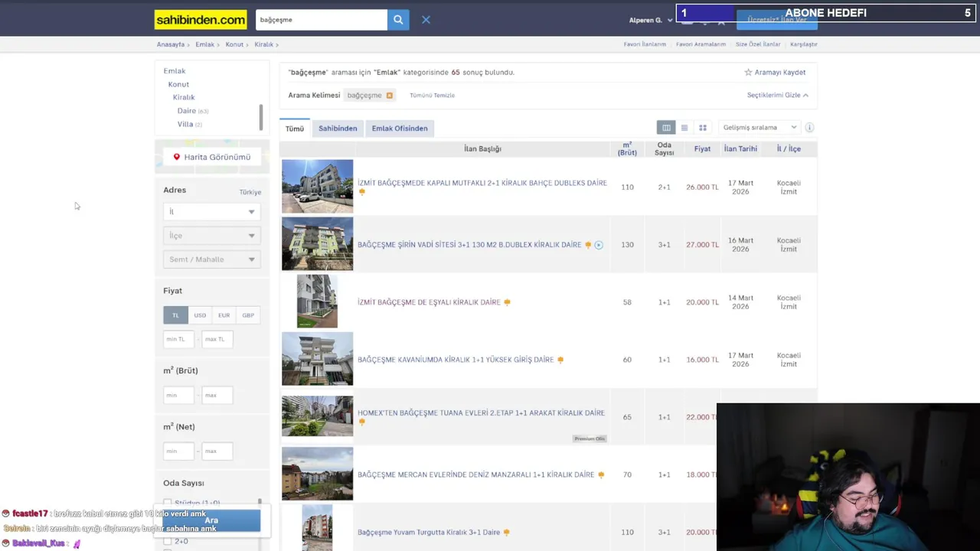Click the category tree scrollbar

coord(261,116)
